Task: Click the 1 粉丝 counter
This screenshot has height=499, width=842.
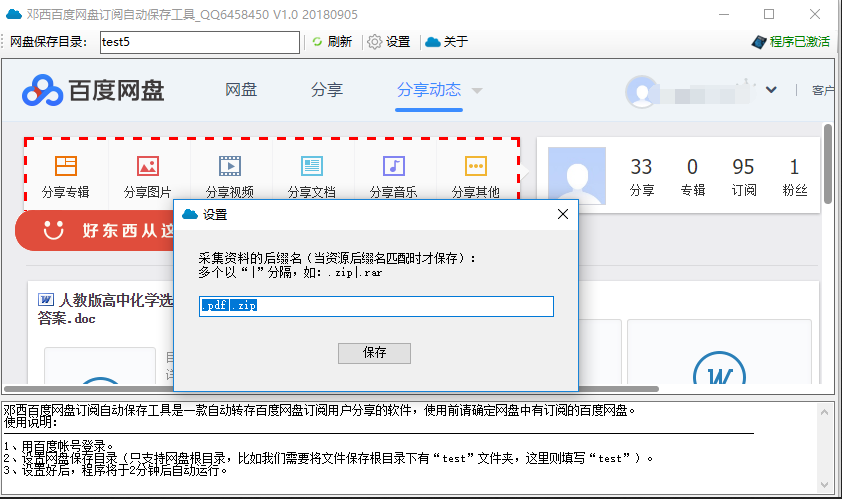Action: (795, 176)
